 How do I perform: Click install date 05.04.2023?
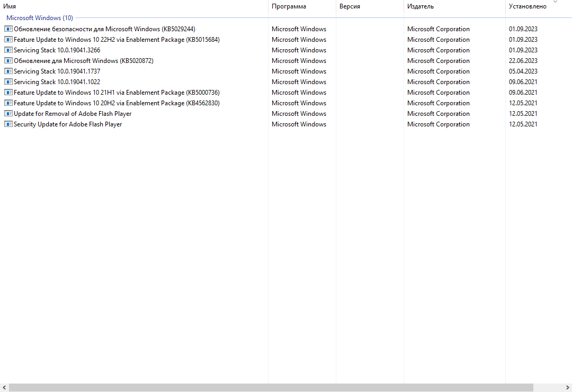pos(523,71)
